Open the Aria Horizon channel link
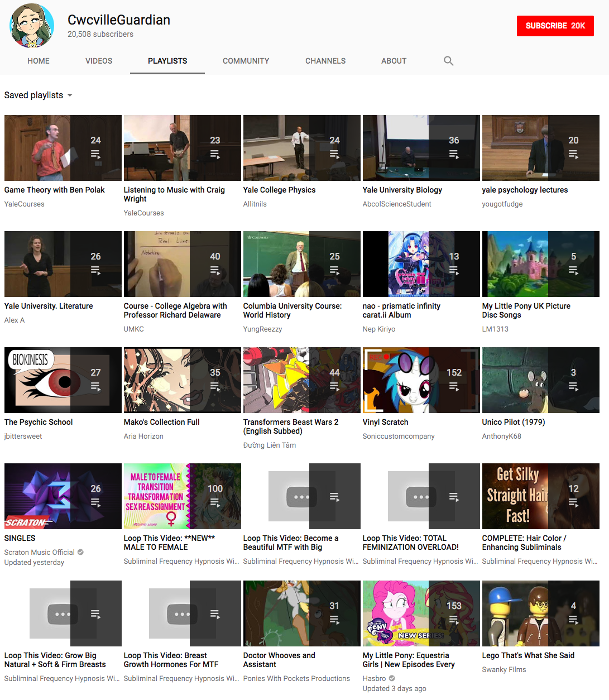The image size is (609, 700). click(x=143, y=436)
